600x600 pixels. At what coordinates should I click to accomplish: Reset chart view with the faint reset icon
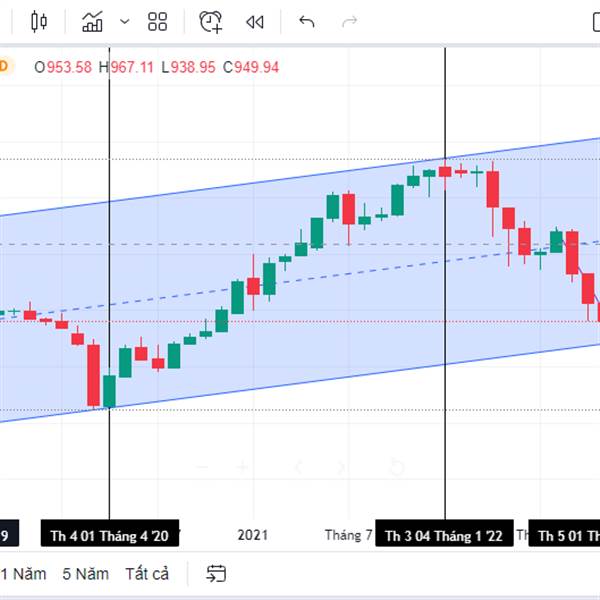(x=396, y=467)
